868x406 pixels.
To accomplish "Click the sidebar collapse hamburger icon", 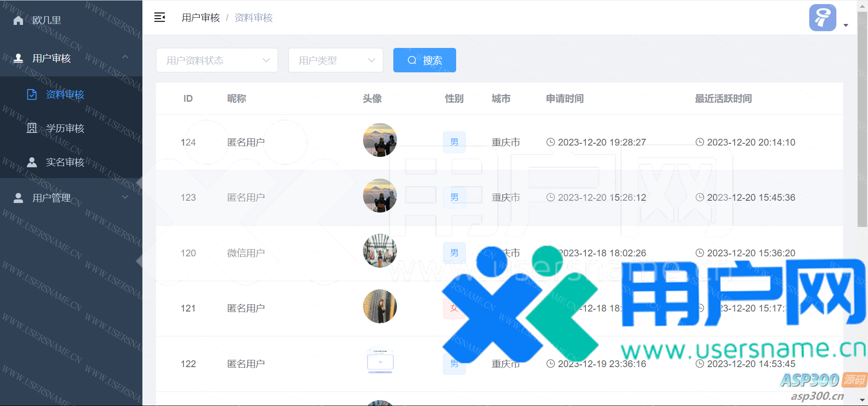I will click(x=160, y=18).
